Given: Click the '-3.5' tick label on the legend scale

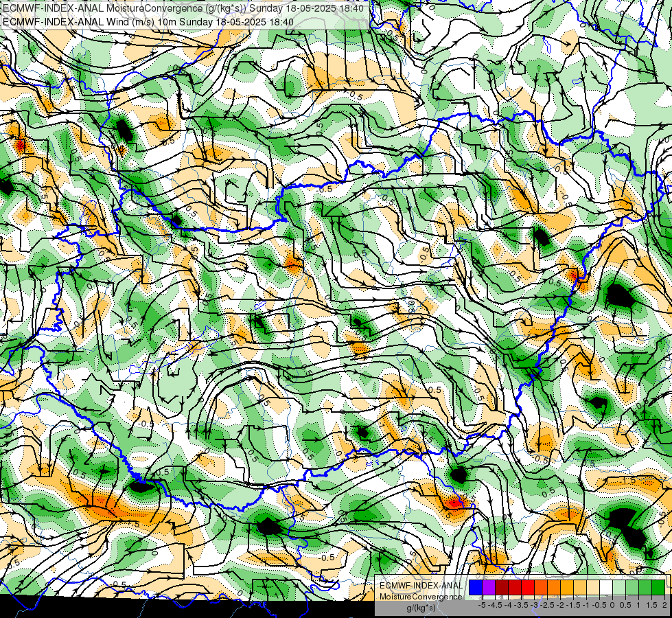Looking at the screenshot, I should (522, 605).
